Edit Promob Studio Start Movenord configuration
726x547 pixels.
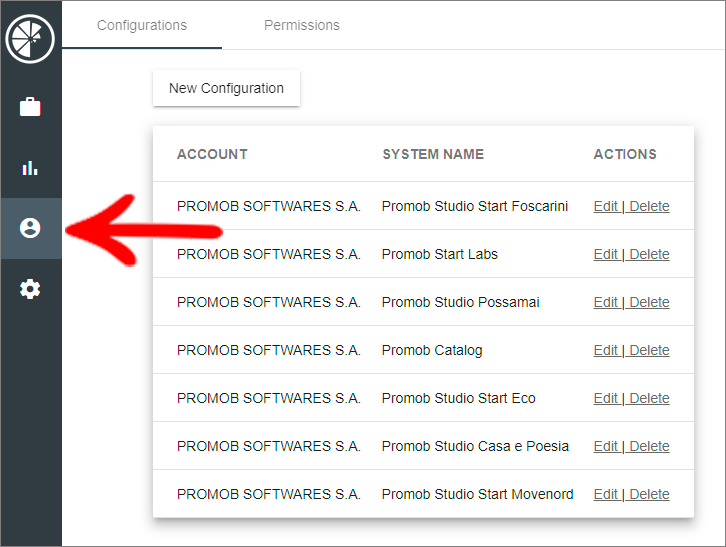point(606,494)
